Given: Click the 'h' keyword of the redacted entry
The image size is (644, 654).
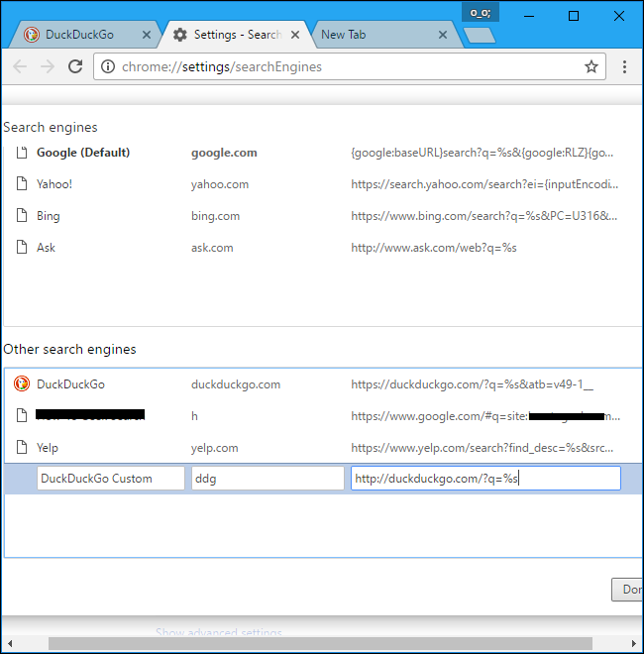Looking at the screenshot, I should (194, 416).
